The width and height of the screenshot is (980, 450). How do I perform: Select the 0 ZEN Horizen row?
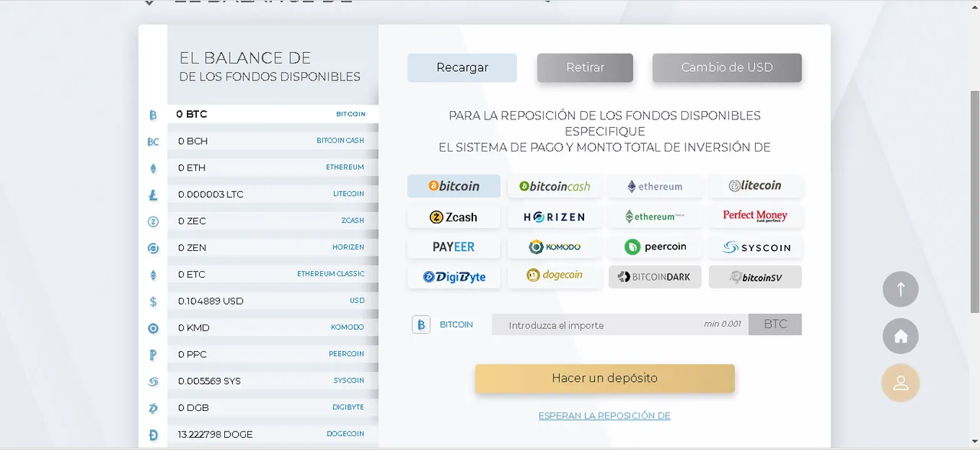click(x=273, y=248)
